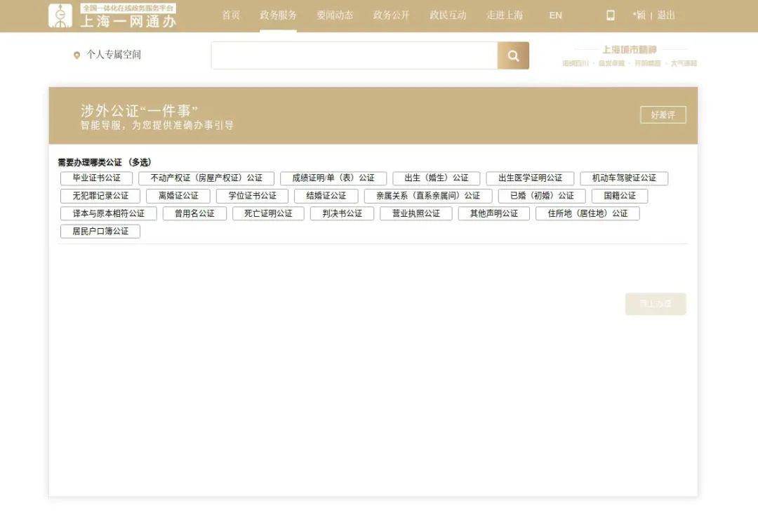Open the 走进上海 navigation item
The height and width of the screenshot is (532, 758).
tap(505, 15)
